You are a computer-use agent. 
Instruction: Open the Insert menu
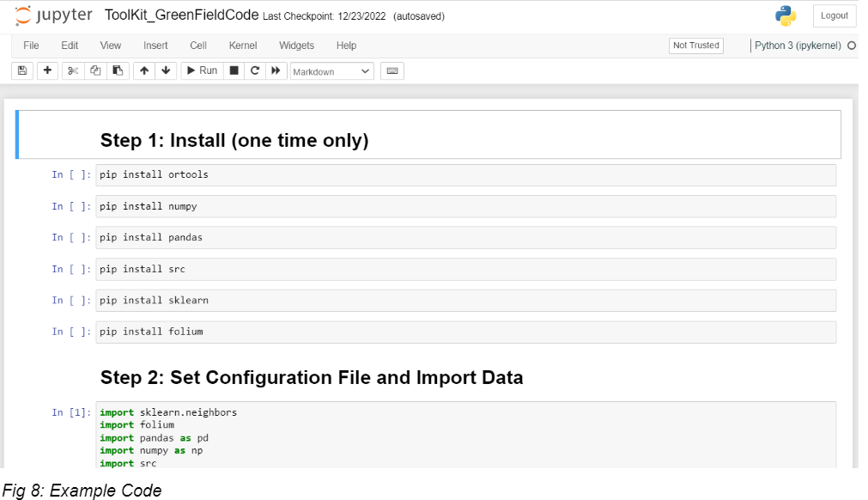pyautogui.click(x=155, y=46)
